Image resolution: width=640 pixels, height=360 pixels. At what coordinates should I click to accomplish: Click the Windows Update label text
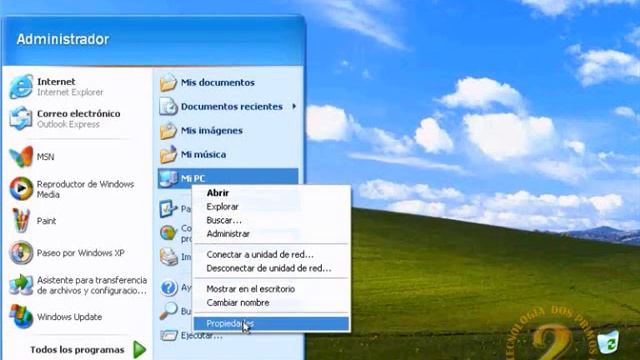click(69, 317)
